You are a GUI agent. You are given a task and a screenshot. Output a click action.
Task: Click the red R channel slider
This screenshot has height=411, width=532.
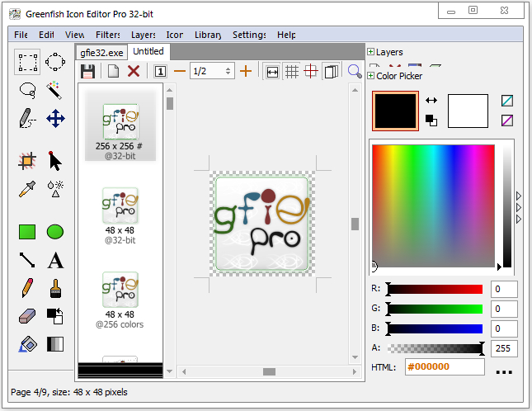(435, 289)
